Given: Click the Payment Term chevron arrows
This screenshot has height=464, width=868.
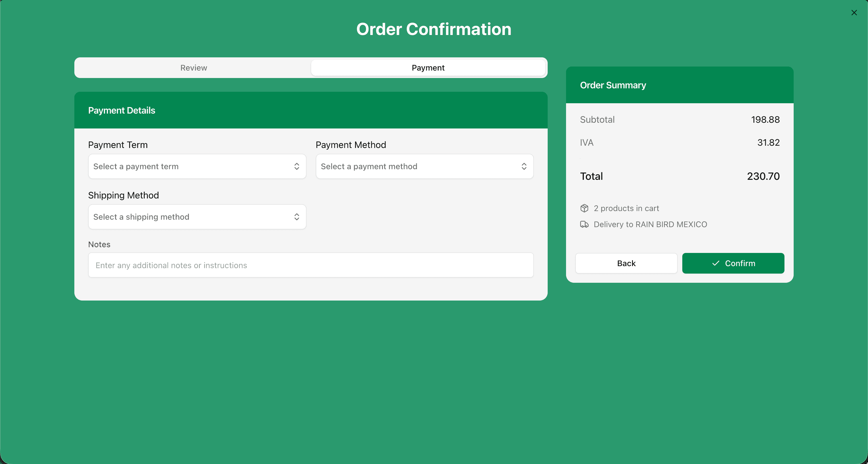Looking at the screenshot, I should point(297,166).
